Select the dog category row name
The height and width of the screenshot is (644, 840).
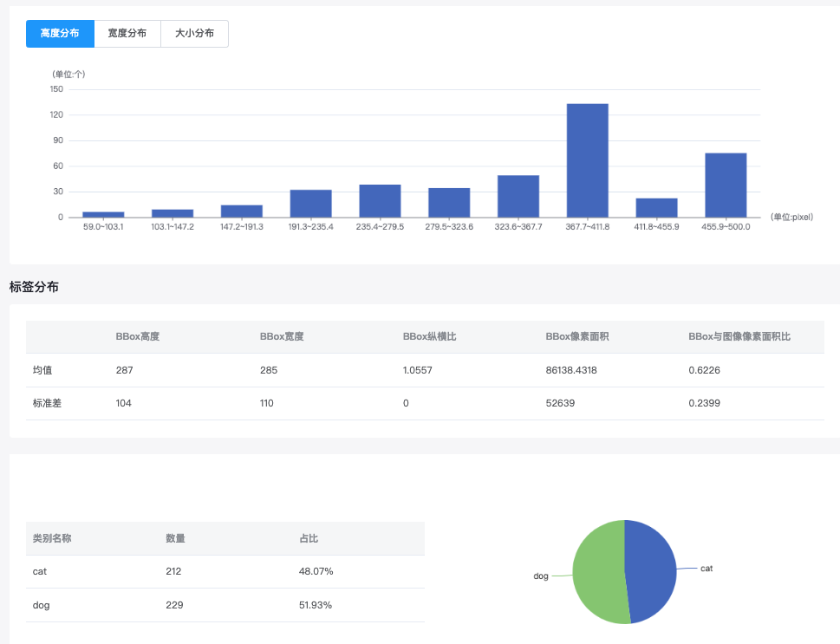point(42,605)
